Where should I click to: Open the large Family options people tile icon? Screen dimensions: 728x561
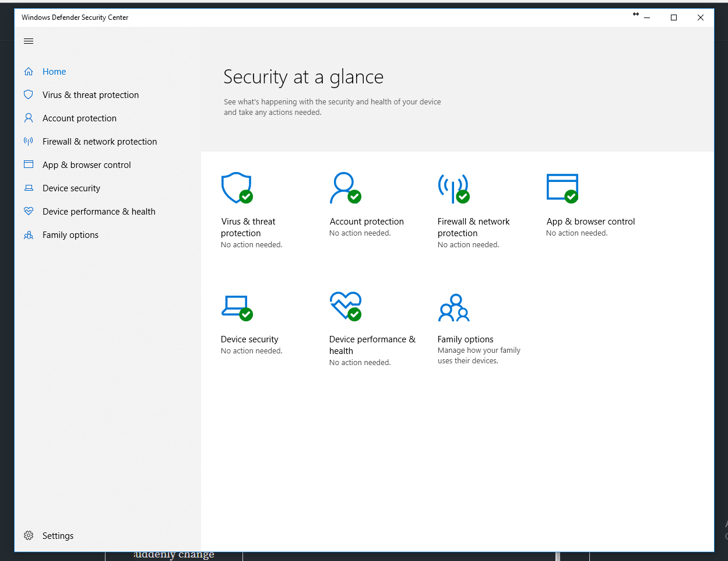coord(453,308)
